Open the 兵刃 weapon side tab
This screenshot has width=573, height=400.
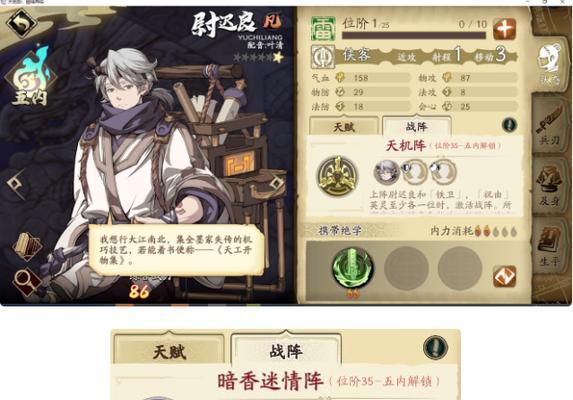[x=550, y=124]
